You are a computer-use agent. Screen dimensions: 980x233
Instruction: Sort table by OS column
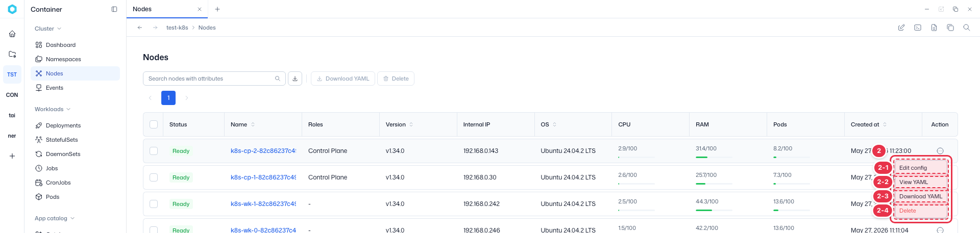(555, 124)
